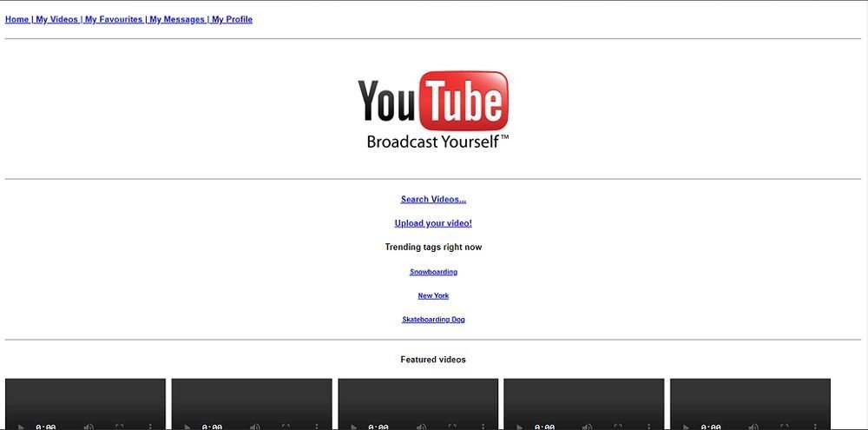Click the Trending tags right now heading
868x430 pixels.
click(x=433, y=247)
